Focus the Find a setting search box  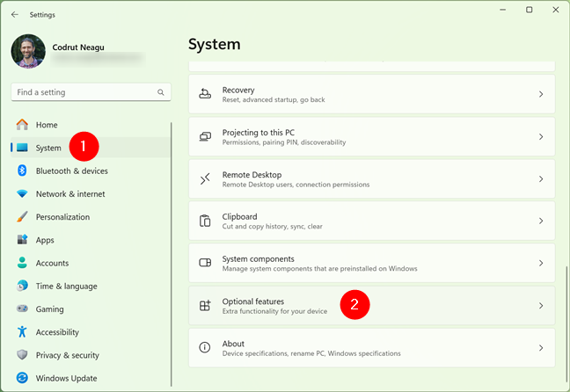(91, 92)
